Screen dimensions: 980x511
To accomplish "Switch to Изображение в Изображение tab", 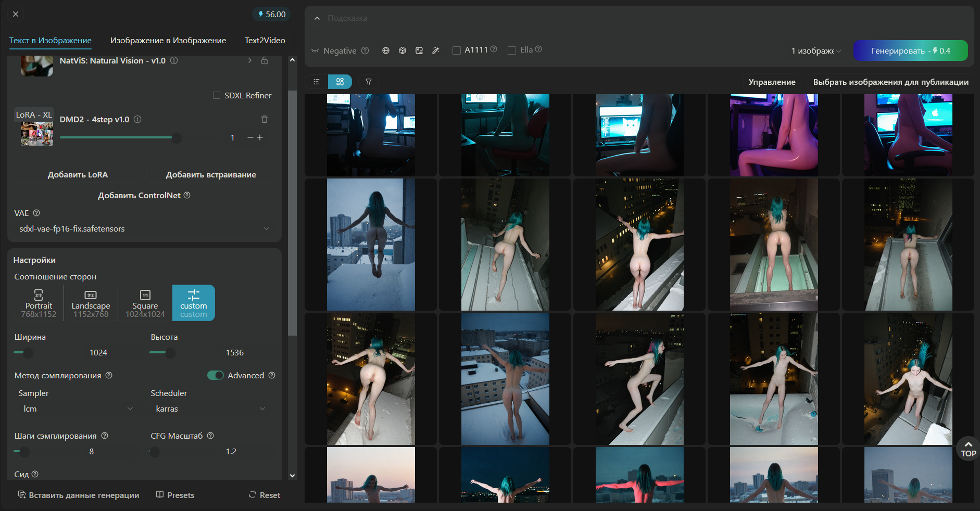I will click(x=168, y=41).
